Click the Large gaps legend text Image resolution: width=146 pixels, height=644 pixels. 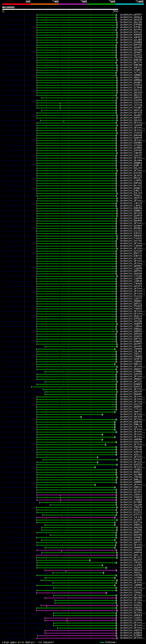point(10,642)
